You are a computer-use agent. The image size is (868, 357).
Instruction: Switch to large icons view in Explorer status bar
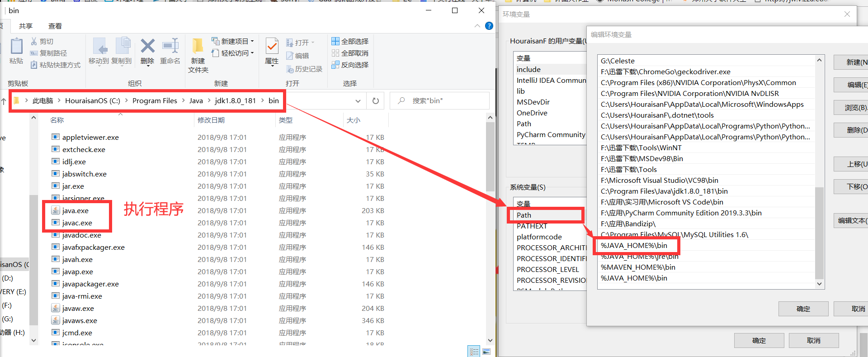486,352
